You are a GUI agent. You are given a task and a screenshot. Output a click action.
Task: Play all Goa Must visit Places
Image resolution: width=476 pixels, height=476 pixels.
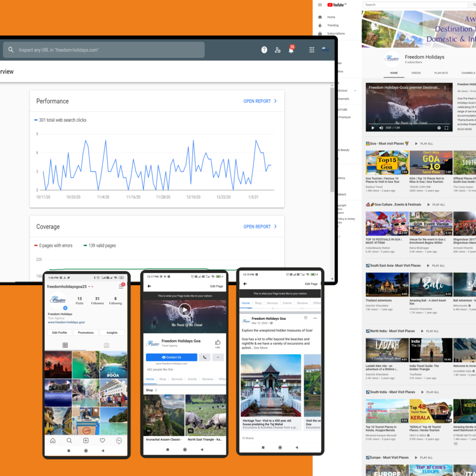[424, 144]
